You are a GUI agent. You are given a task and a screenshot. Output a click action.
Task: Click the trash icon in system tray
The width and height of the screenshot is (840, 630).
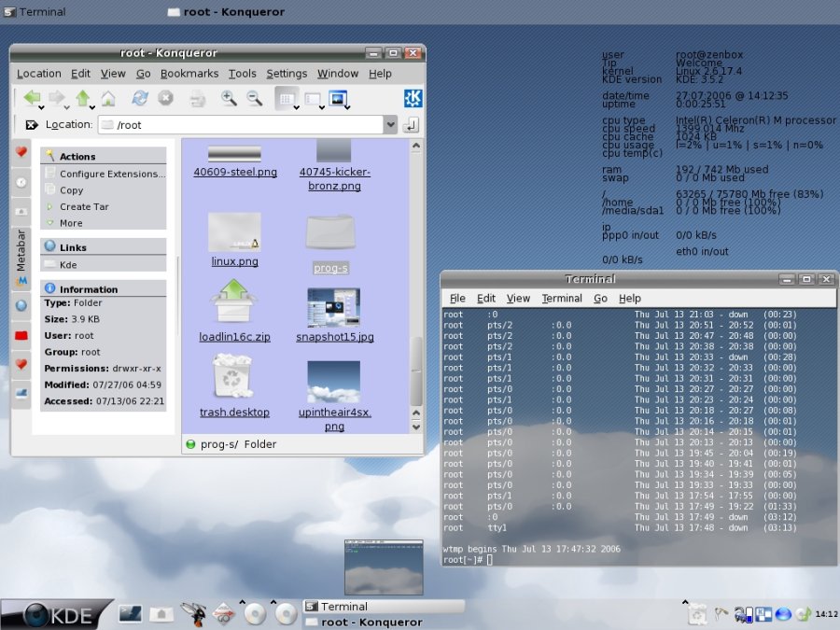pos(697,614)
